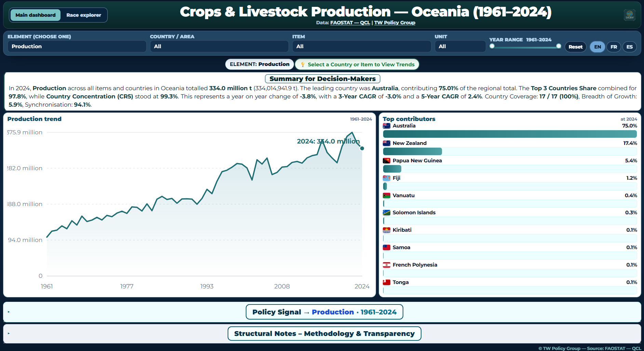Select the Kiribati contributor label
Screen dimensions: 644x351
click(x=402, y=230)
